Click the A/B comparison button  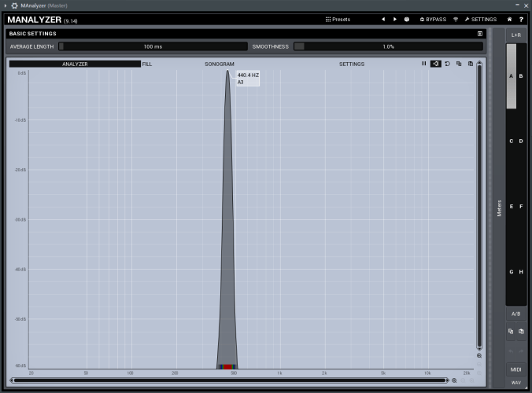[516, 314]
